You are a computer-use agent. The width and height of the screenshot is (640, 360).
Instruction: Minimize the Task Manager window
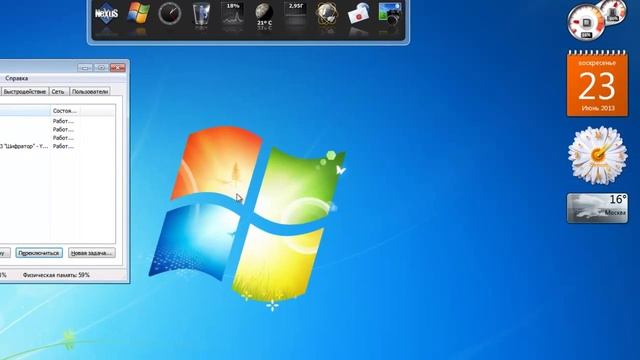(85, 68)
